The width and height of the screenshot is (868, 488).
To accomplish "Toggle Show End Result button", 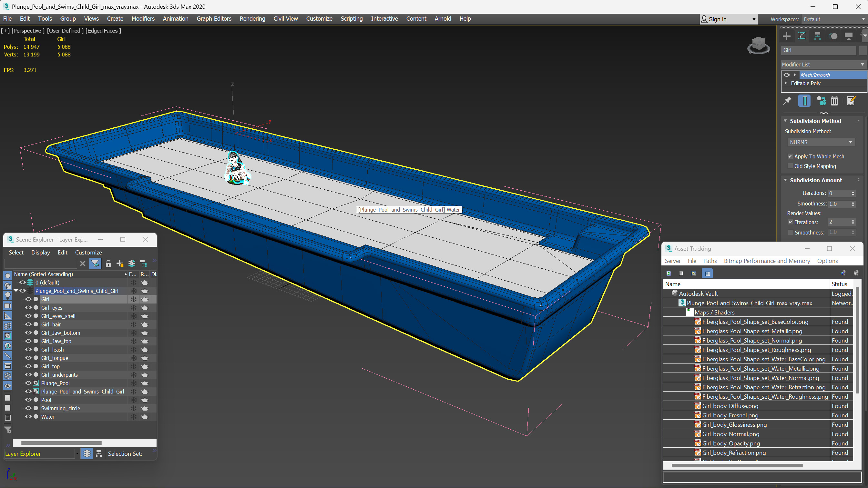I will point(804,101).
